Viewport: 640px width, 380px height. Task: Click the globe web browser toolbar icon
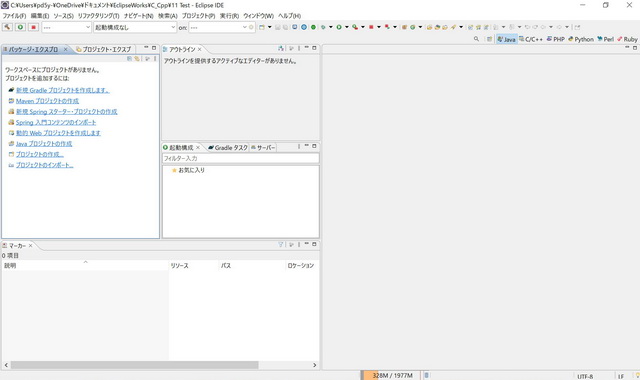click(304, 27)
